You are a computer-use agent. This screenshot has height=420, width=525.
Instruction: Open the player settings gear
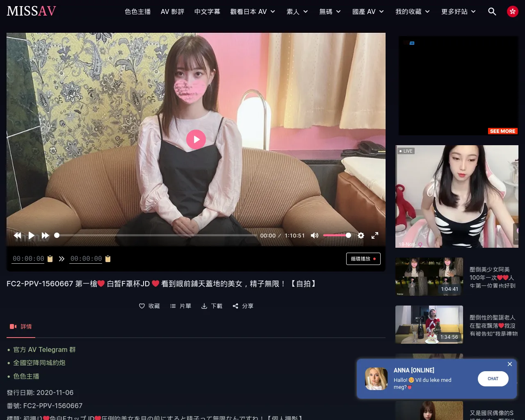[361, 235]
